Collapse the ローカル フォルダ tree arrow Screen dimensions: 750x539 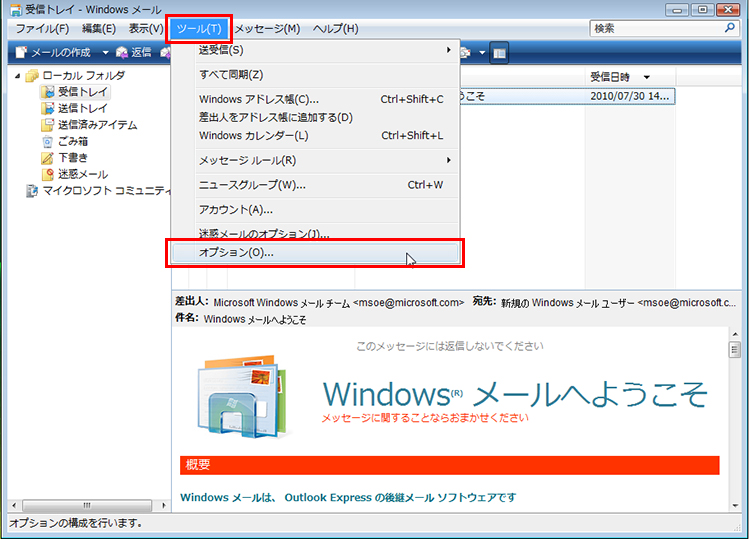click(18, 76)
